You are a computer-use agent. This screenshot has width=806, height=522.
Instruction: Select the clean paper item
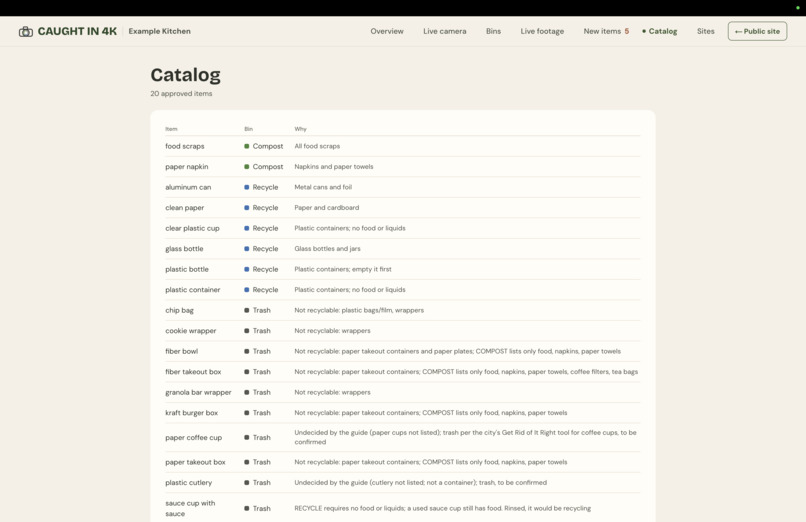185,208
